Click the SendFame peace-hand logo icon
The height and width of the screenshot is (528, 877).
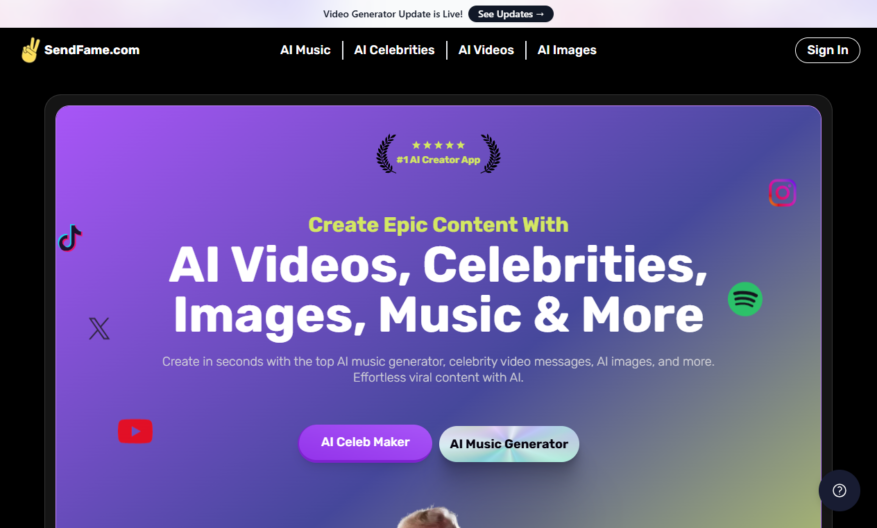pyautogui.click(x=31, y=50)
